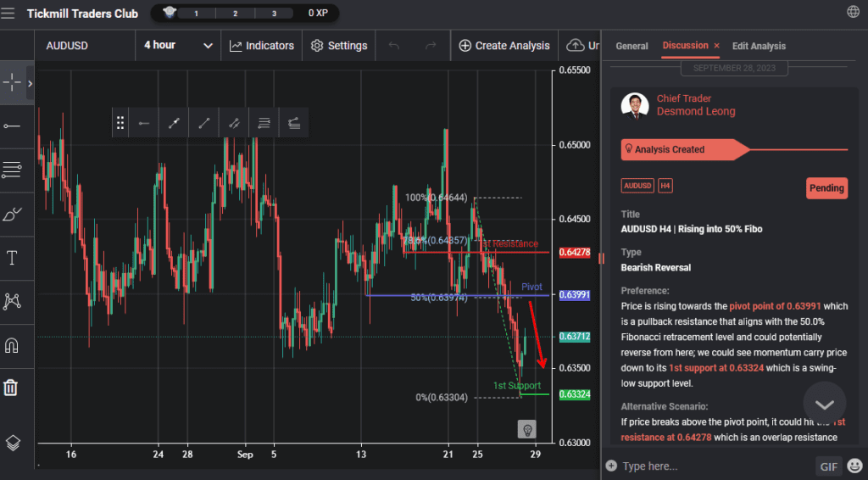868x480 pixels.
Task: Click the Pivot label on chart
Action: 531,287
